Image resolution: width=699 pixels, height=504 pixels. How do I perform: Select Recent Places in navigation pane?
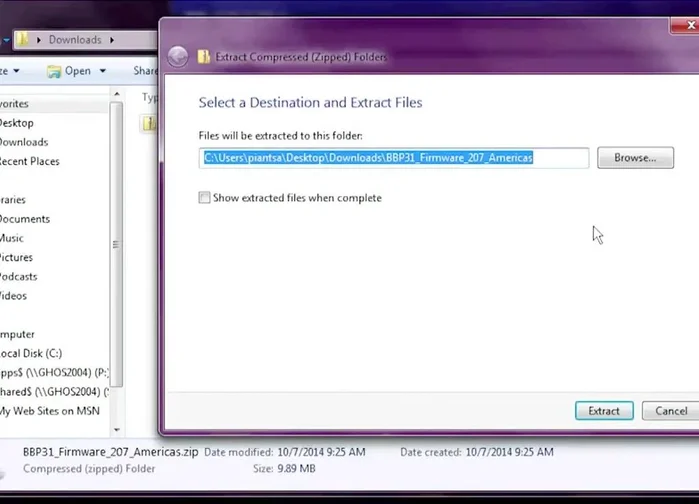tap(29, 161)
